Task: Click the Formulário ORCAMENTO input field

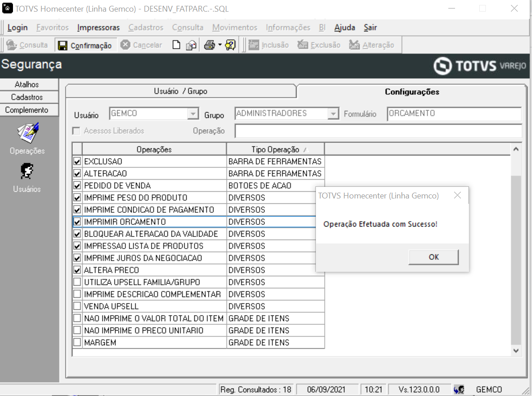Action: 454,114
